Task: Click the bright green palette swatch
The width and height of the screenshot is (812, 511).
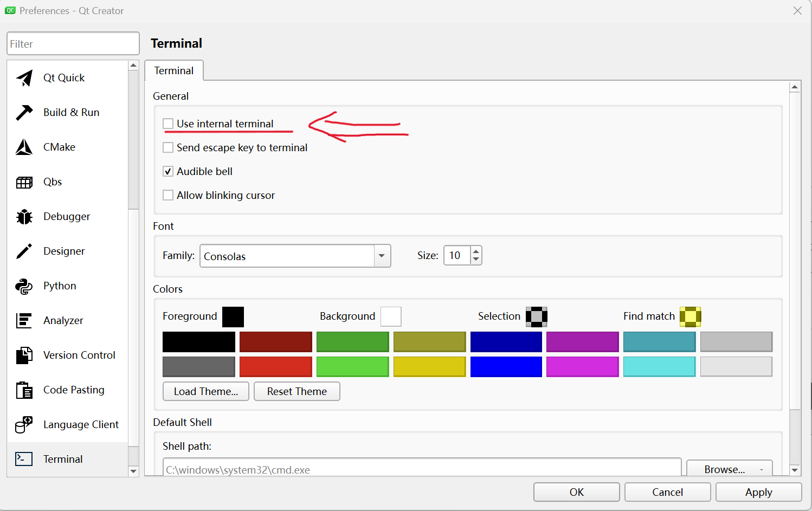Action: 353,366
